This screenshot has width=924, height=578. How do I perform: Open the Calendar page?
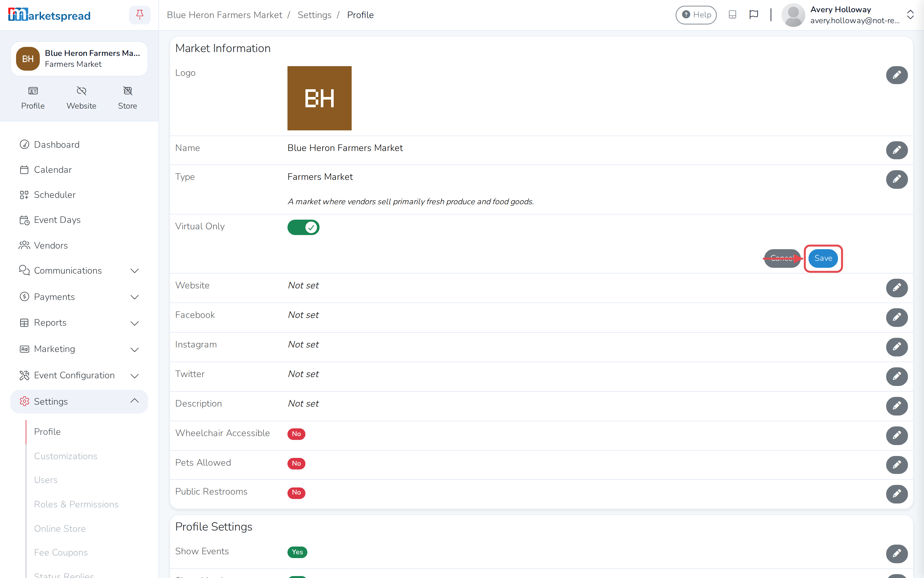[x=79, y=170]
